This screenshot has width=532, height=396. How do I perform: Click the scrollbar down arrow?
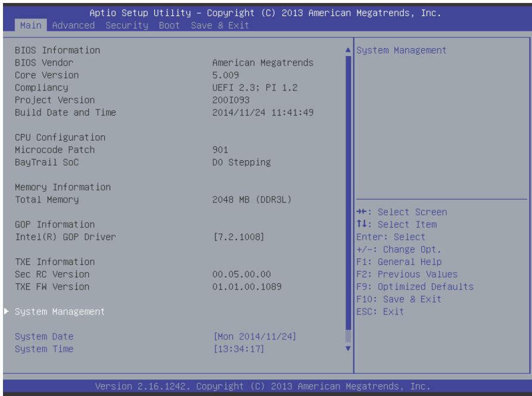pyautogui.click(x=348, y=348)
